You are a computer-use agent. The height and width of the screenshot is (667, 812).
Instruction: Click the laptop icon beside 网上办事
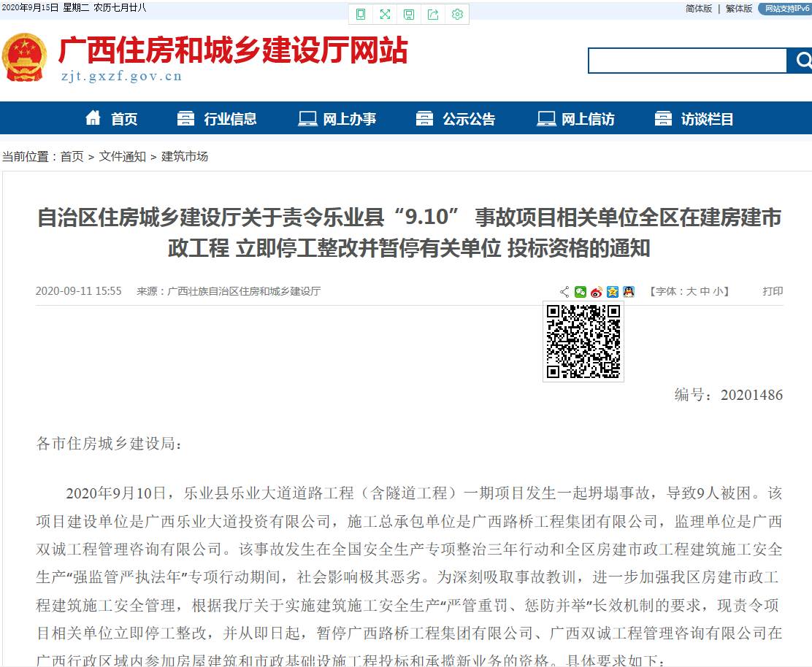click(x=307, y=118)
